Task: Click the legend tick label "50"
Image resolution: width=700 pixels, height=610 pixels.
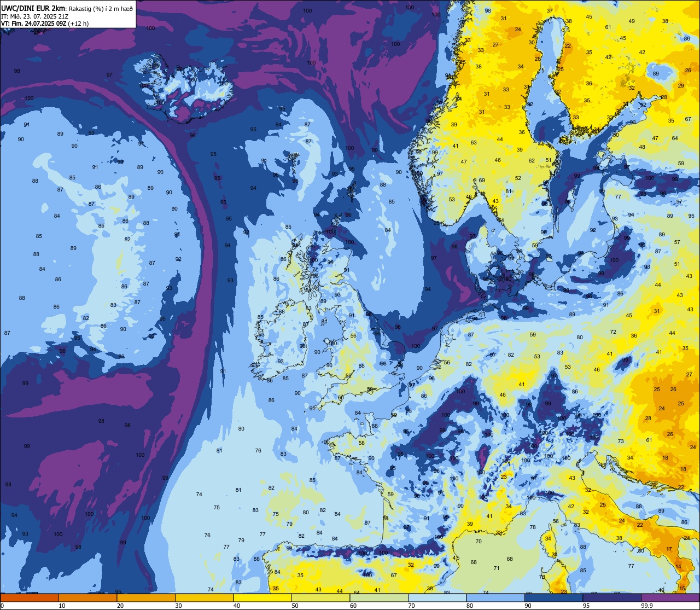Action: click(x=295, y=606)
